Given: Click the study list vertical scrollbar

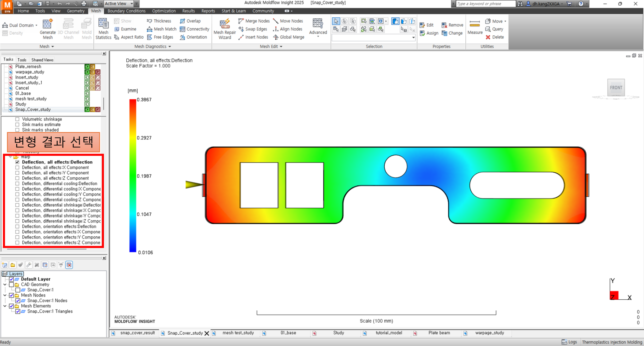Looking at the screenshot, I should [x=103, y=103].
